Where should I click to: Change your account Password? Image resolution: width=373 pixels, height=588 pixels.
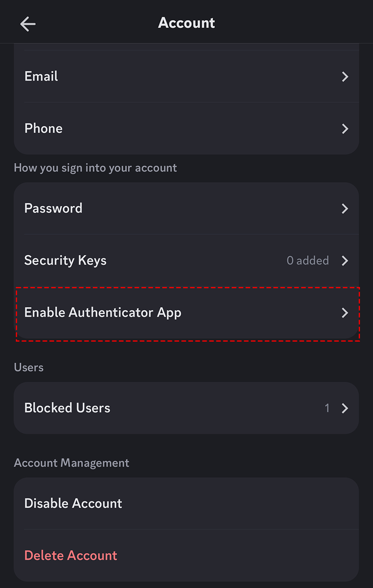(x=186, y=209)
